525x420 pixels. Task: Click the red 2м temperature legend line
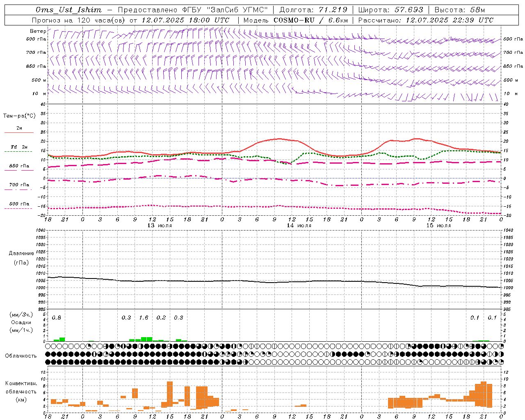pos(19,132)
